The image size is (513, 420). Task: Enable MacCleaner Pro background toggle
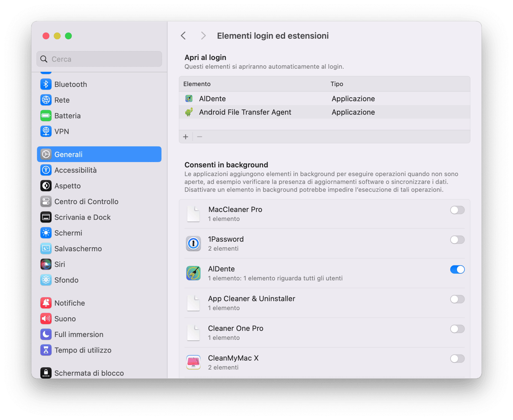[457, 210]
